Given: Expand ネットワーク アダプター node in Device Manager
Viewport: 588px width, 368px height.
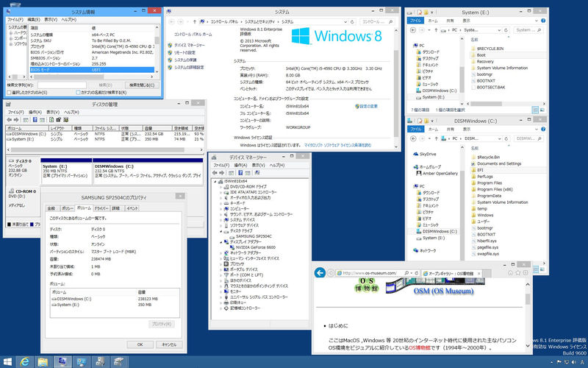Looking at the screenshot, I should (220, 253).
